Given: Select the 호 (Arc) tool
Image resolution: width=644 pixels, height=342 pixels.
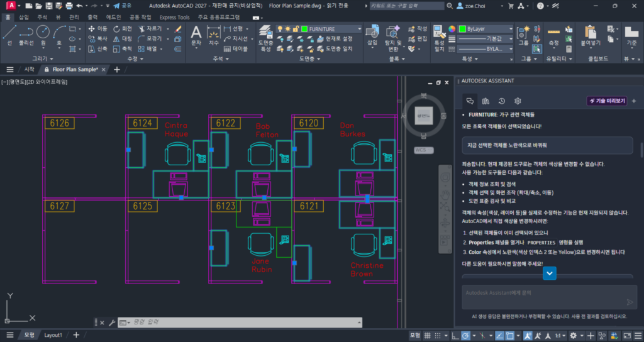Looking at the screenshot, I should tap(59, 35).
